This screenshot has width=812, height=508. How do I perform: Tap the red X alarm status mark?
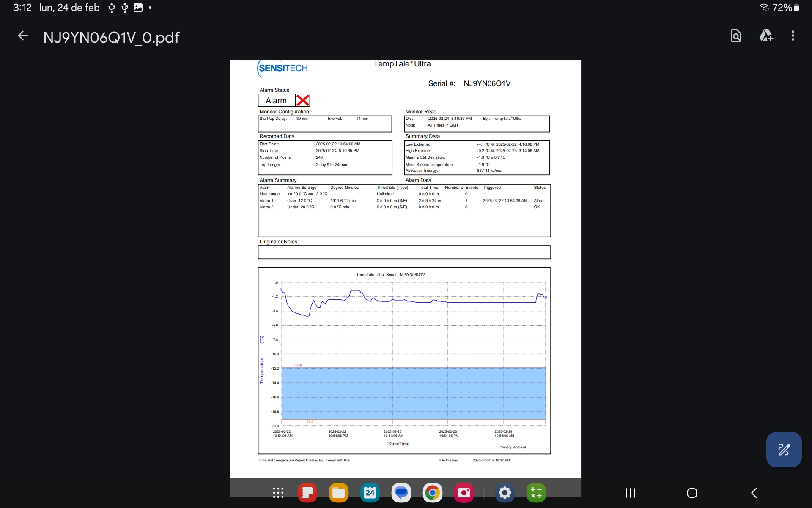click(303, 100)
